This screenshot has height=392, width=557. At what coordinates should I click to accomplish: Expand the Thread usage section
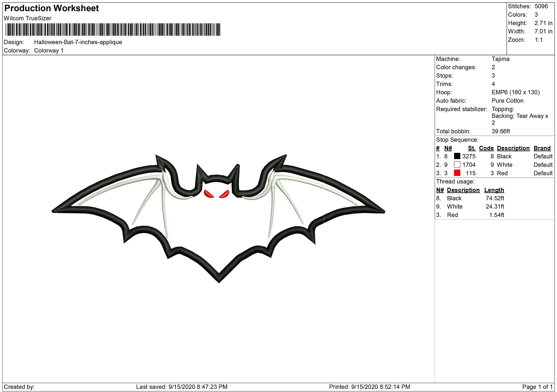[x=455, y=182]
